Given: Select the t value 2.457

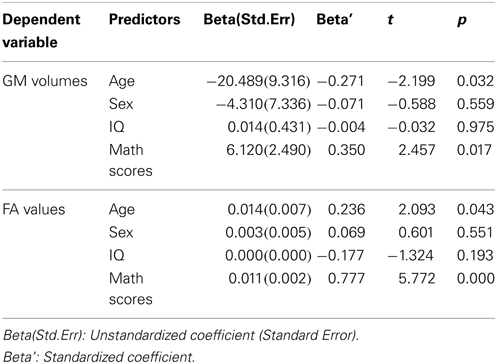Looking at the screenshot, I should [x=417, y=150].
